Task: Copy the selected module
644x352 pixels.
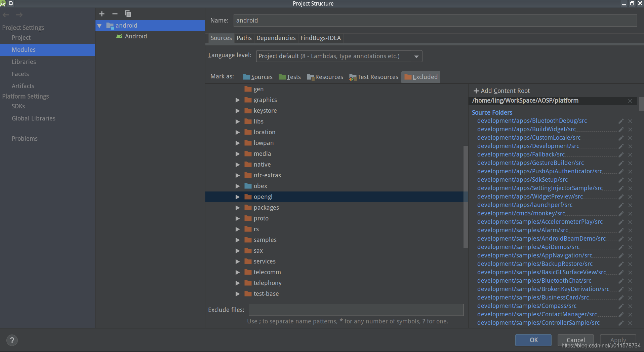Action: [128, 14]
